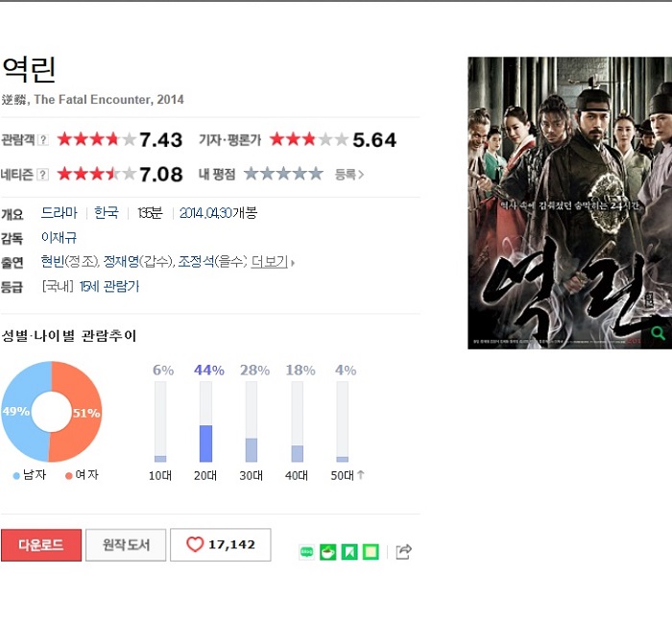Open the 원작도서 button
The width and height of the screenshot is (672, 623).
[126, 545]
